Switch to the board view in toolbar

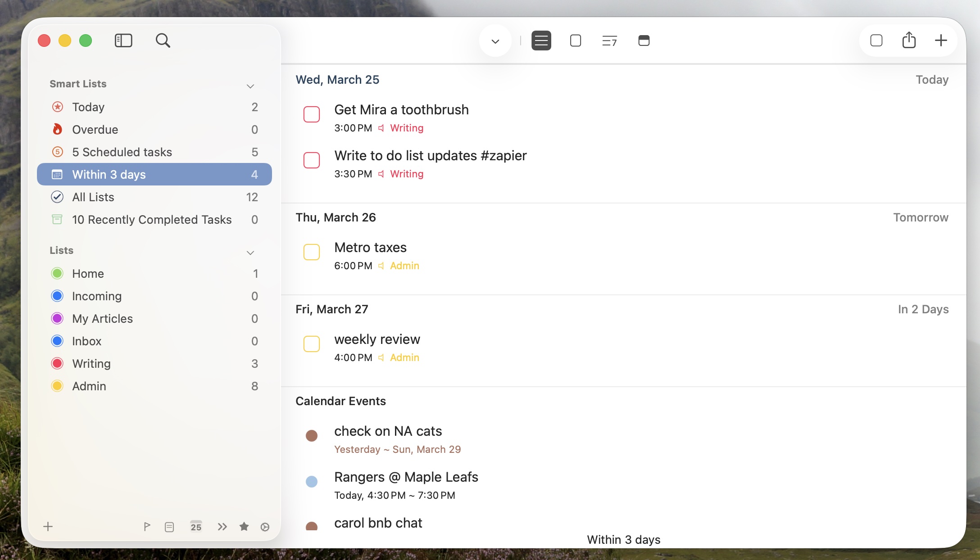[644, 41]
